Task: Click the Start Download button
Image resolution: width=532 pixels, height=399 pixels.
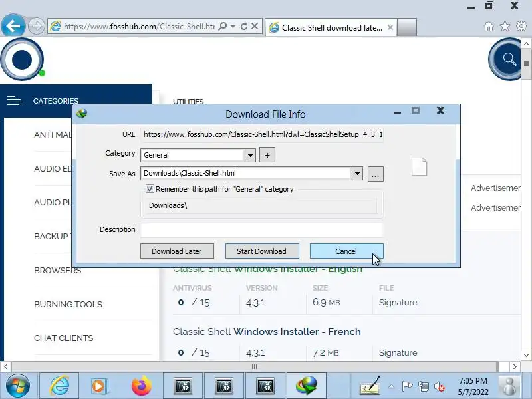Action: coord(262,251)
